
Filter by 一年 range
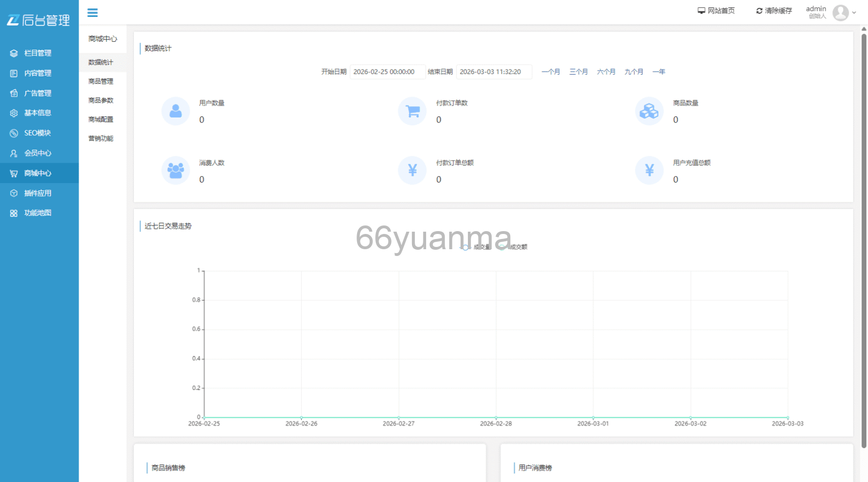[x=658, y=72]
